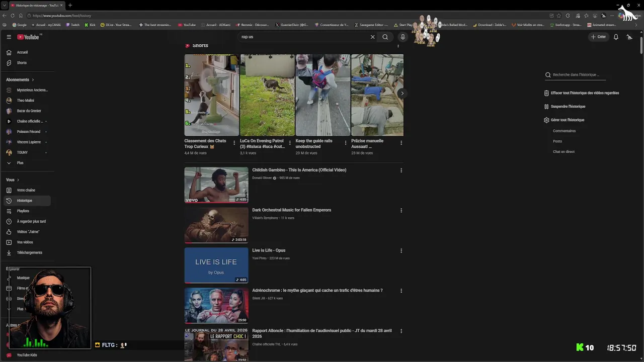Open Twitch bookmark
The image size is (644, 362).
72,25
